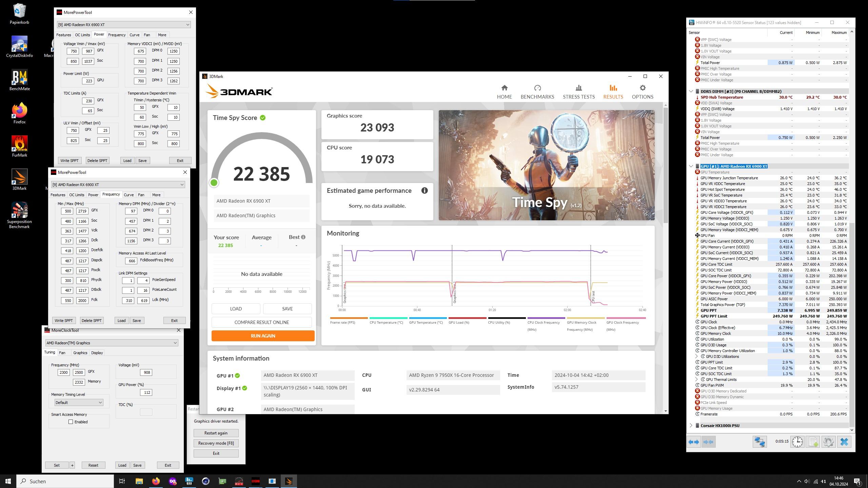Expand Corsair HX1000i PSU sensor group
Screen dimensions: 868x488
(x=691, y=426)
